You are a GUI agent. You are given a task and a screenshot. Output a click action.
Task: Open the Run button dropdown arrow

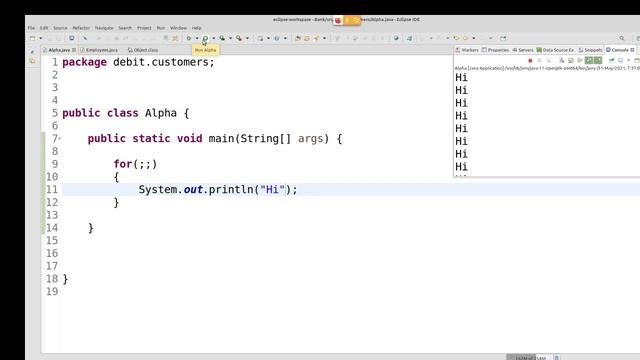tap(213, 38)
